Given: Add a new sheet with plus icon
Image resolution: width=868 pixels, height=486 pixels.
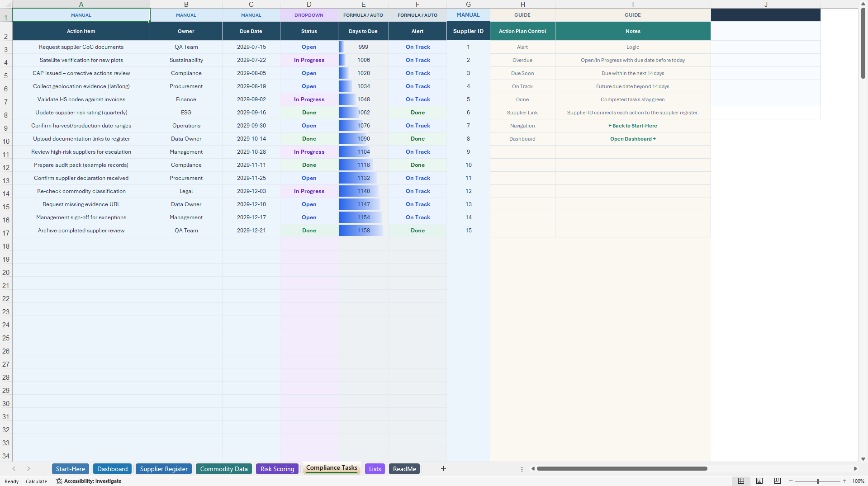Looking at the screenshot, I should pyautogui.click(x=443, y=469).
